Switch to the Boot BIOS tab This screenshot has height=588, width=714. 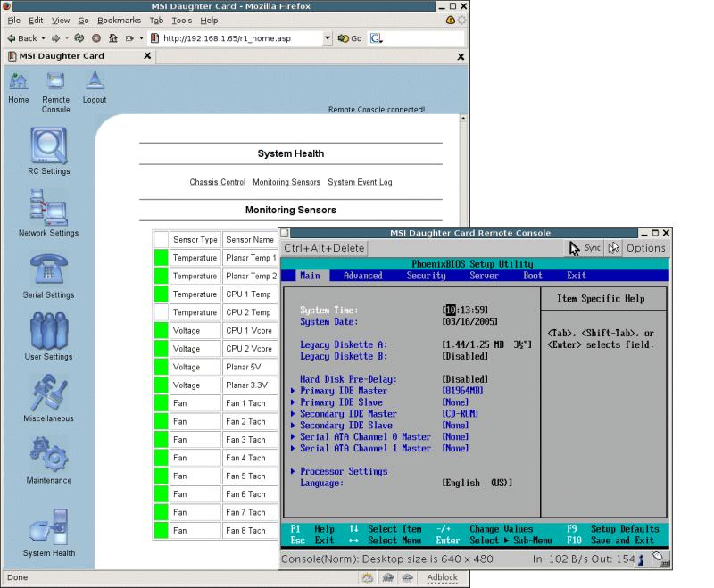533,276
